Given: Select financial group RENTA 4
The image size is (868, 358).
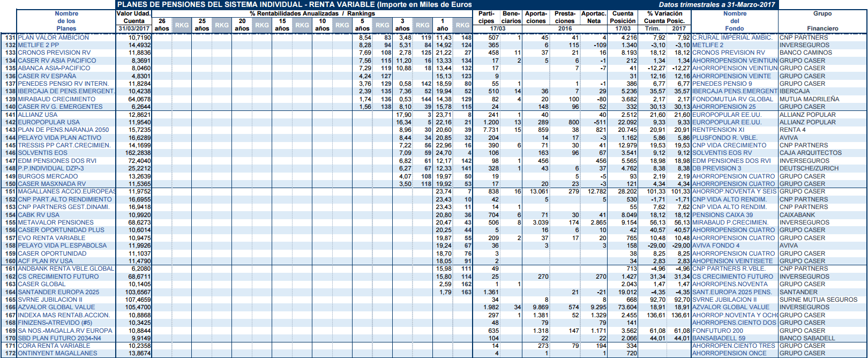Looking at the screenshot, I should [792, 130].
